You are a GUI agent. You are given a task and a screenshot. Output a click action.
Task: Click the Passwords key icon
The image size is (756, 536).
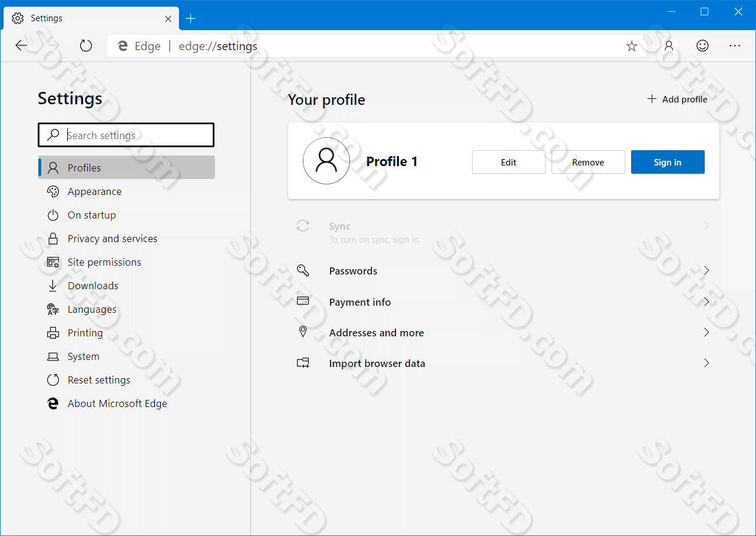[303, 271]
